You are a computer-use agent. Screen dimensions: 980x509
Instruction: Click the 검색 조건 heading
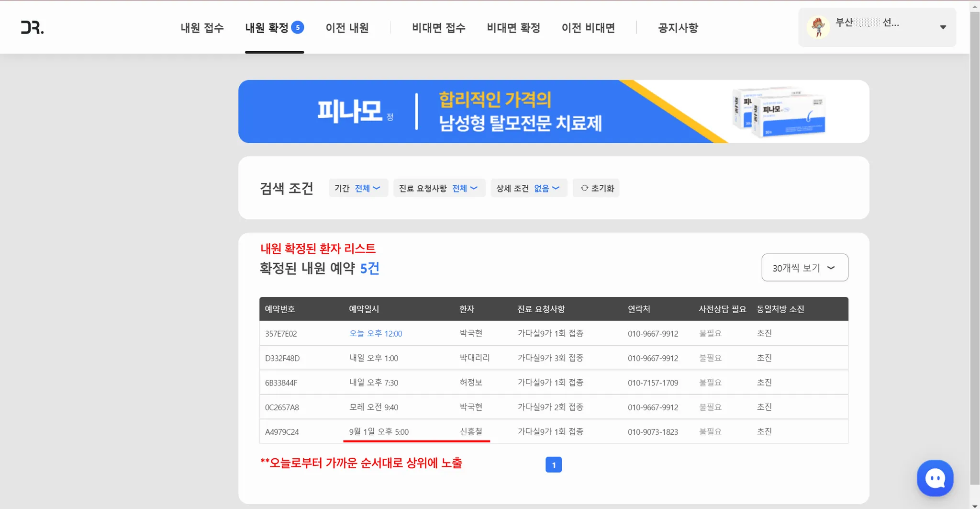(x=287, y=188)
